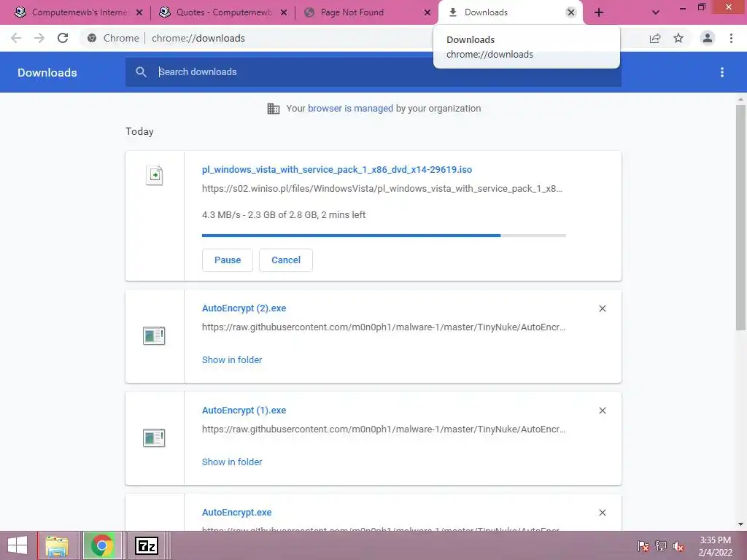Open the profile avatar icon
This screenshot has width=747, height=560.
tap(708, 38)
